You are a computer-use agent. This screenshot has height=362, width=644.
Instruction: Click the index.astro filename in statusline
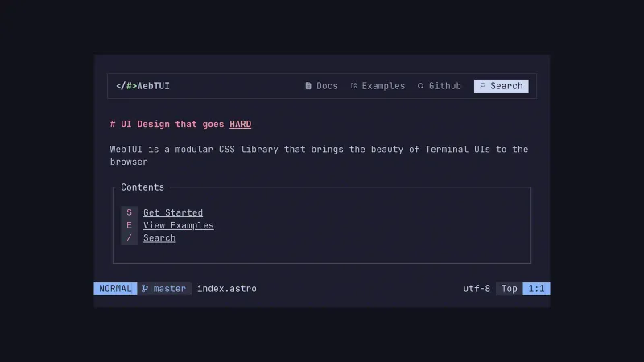click(227, 288)
